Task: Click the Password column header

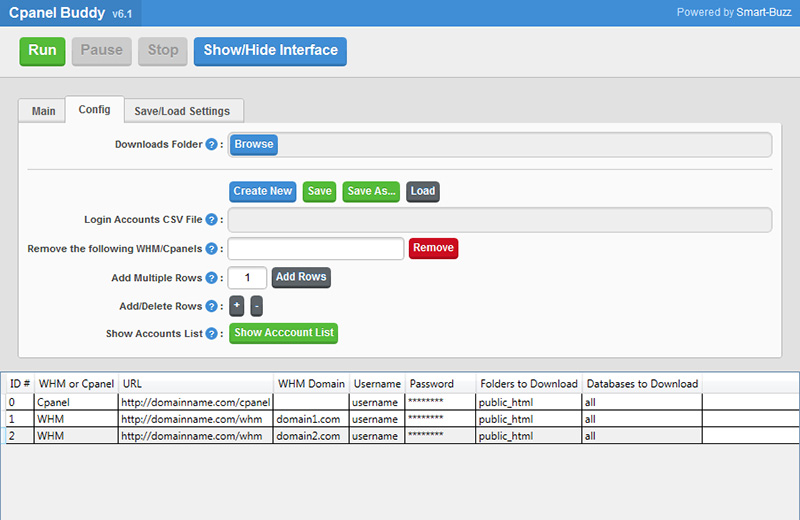Action: (x=440, y=384)
